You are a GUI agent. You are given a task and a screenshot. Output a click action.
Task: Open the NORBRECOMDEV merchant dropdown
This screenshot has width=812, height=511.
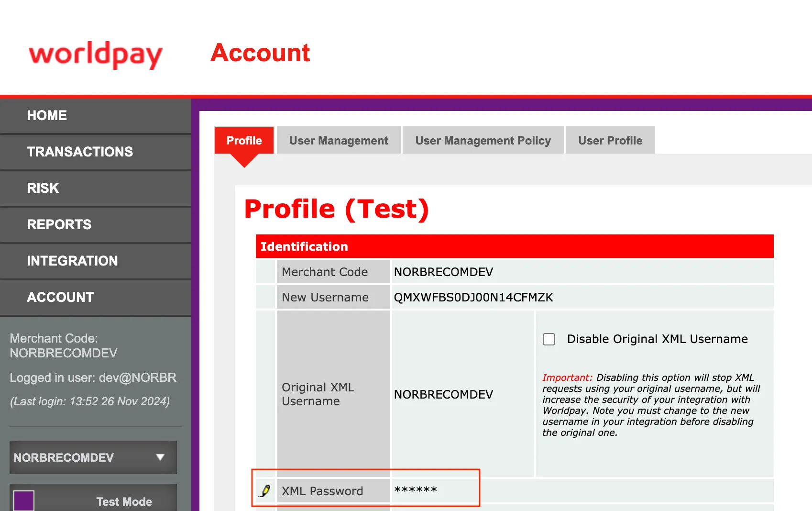click(x=93, y=457)
